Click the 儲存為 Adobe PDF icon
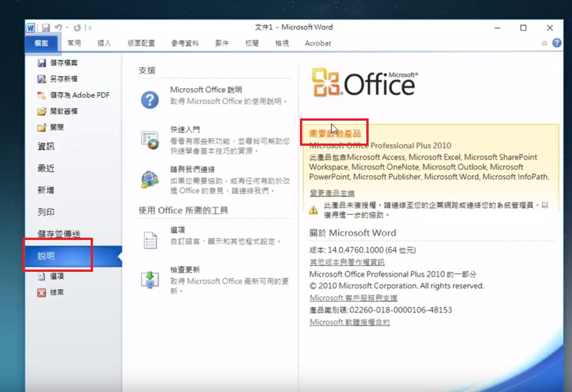572x392 pixels. tap(42, 95)
